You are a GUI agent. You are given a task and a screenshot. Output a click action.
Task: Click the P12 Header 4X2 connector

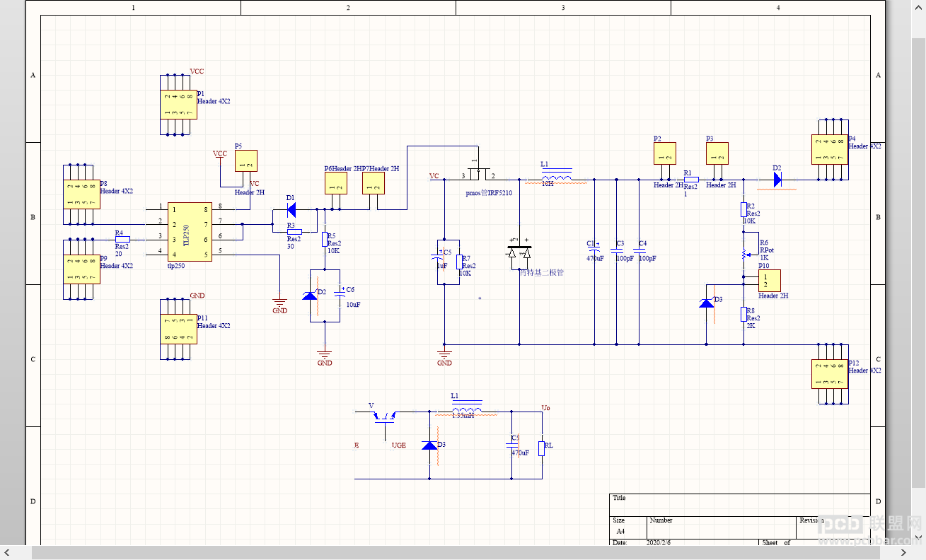[x=828, y=373]
